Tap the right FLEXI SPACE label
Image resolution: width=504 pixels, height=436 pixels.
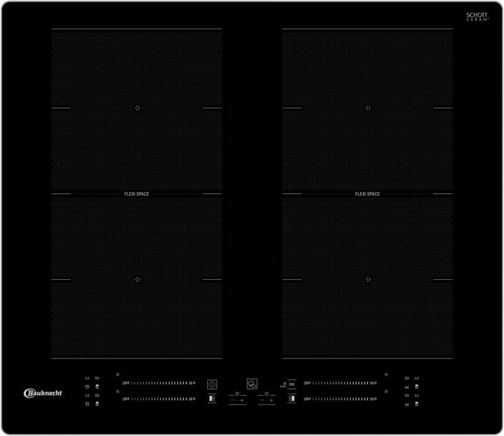pyautogui.click(x=367, y=194)
